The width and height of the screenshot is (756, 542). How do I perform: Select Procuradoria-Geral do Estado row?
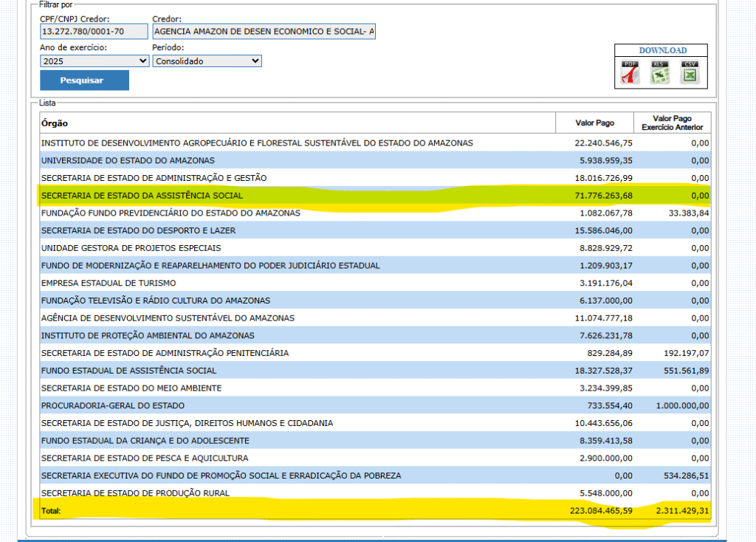click(375, 405)
